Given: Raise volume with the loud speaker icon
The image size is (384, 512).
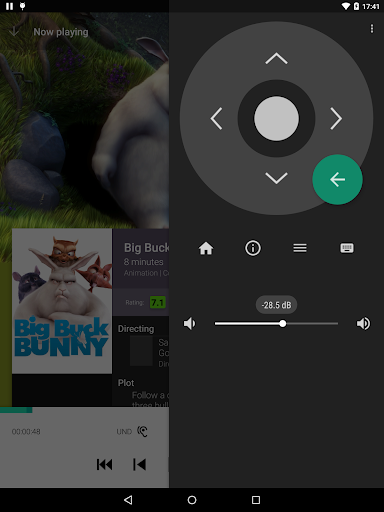Looking at the screenshot, I should point(363,323).
